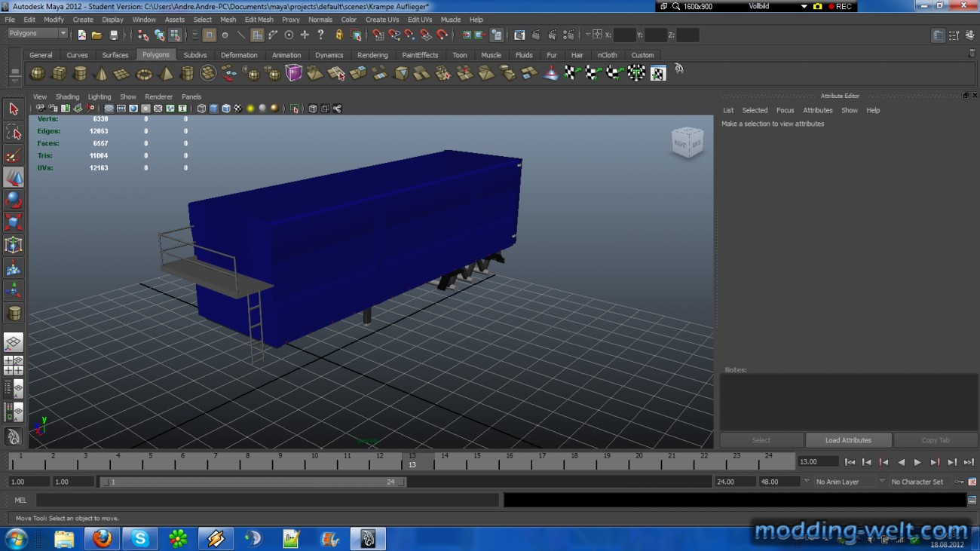The image size is (980, 551).
Task: Toggle wireframe on shaded in viewport toolbar
Action: point(225,109)
